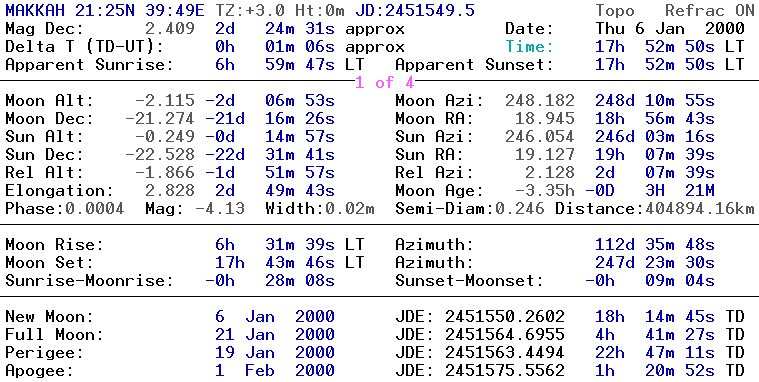The image size is (759, 382).
Task: Select the Width:0.02m reading
Action: (320, 209)
